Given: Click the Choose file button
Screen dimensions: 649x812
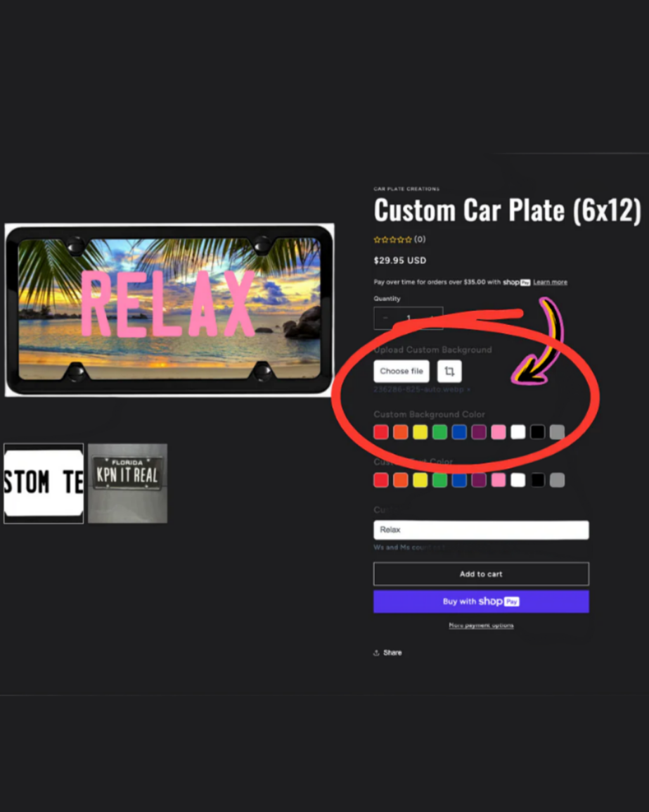Looking at the screenshot, I should pos(401,371).
